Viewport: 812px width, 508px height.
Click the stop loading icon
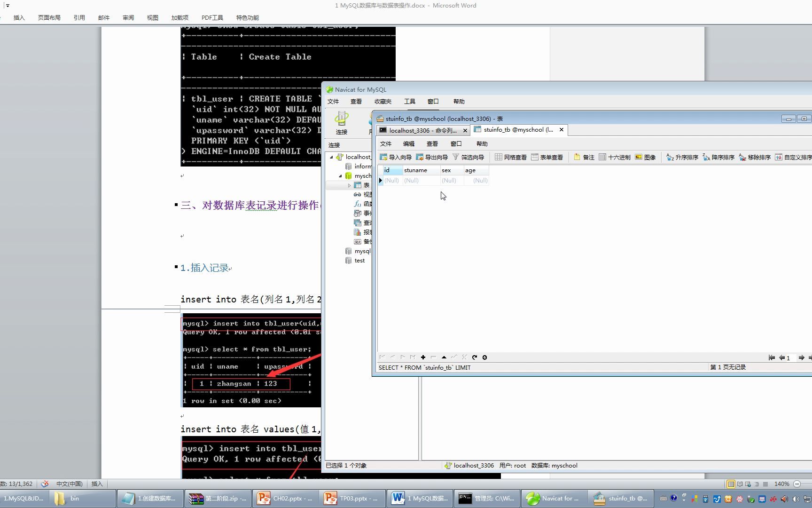click(x=485, y=357)
